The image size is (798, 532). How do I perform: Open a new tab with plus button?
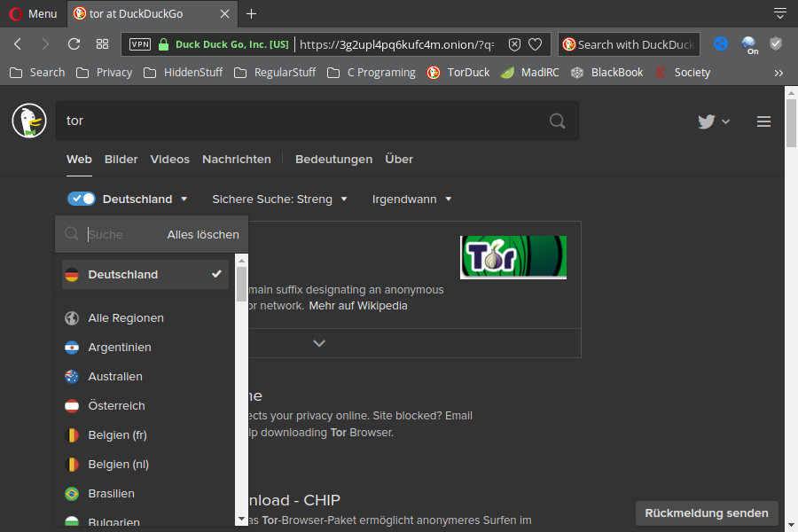[x=252, y=14]
